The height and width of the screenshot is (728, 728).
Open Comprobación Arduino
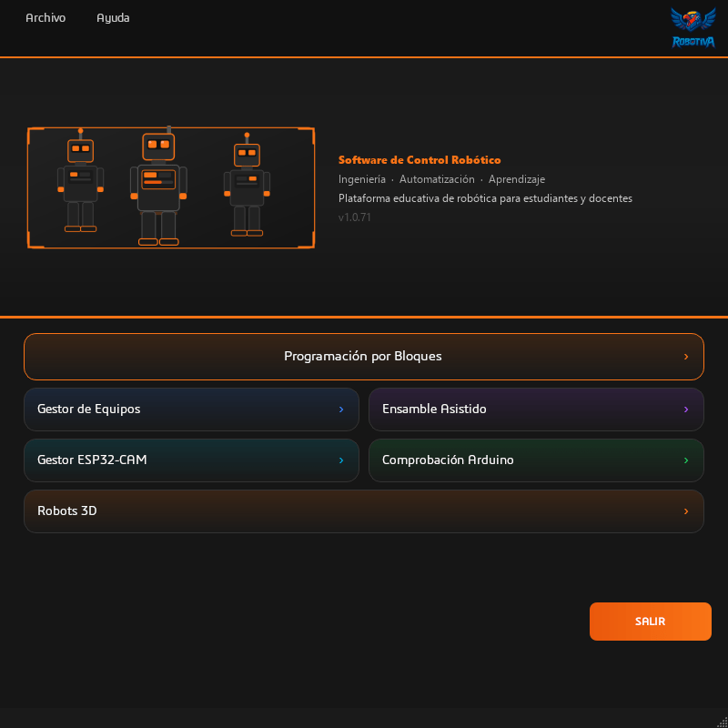[536, 460]
